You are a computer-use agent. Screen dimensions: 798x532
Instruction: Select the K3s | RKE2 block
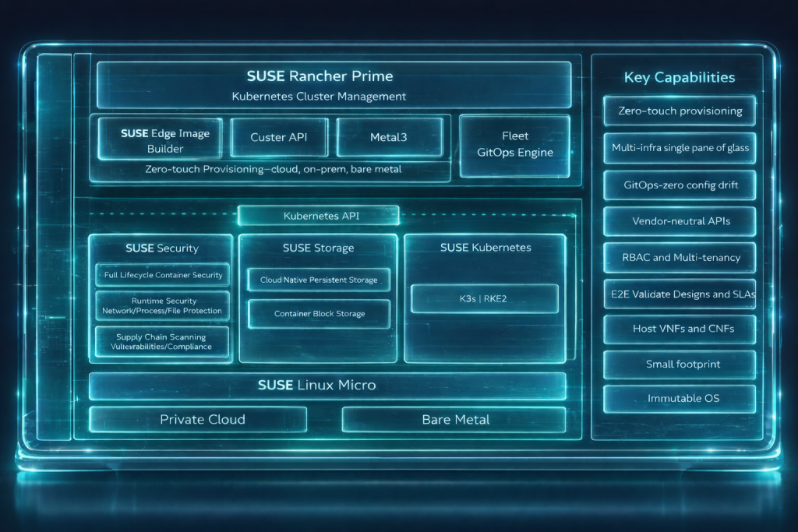tap(483, 298)
